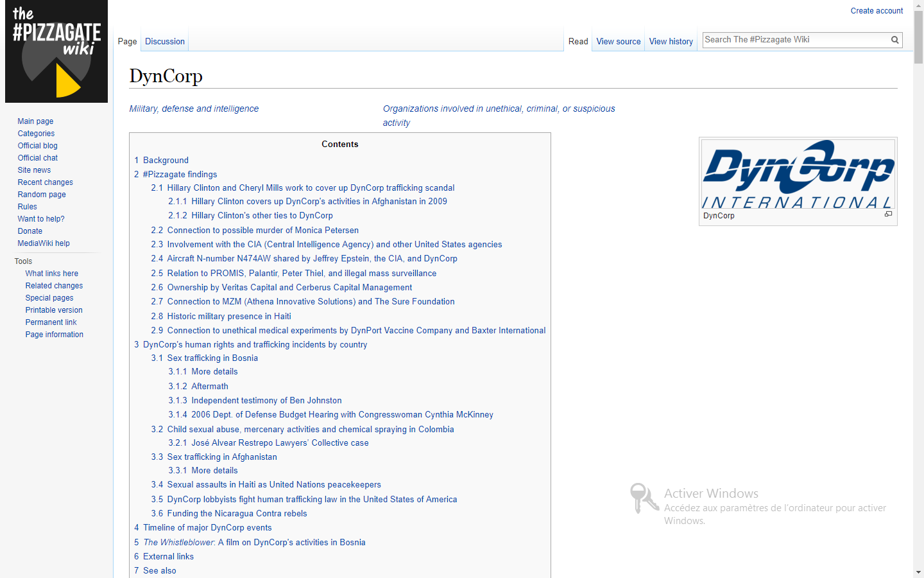Screen dimensions: 924x578
Task: Go to 2.1.1 DynCorp's activities in Afghanistan
Action: click(307, 202)
